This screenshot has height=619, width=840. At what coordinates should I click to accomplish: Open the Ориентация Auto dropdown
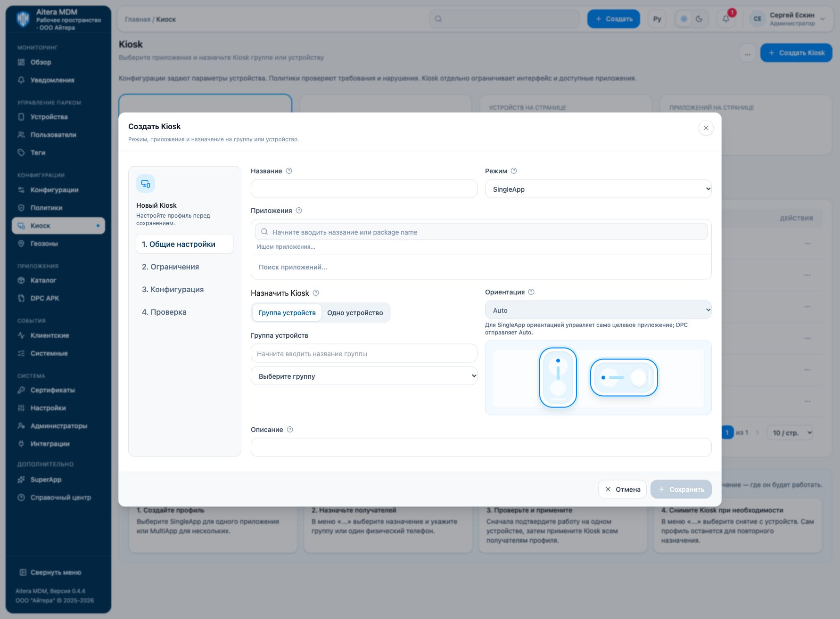point(598,310)
